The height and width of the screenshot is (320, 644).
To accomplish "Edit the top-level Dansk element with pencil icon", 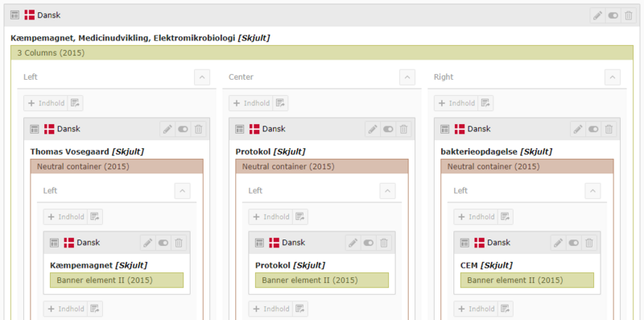I will click(597, 15).
